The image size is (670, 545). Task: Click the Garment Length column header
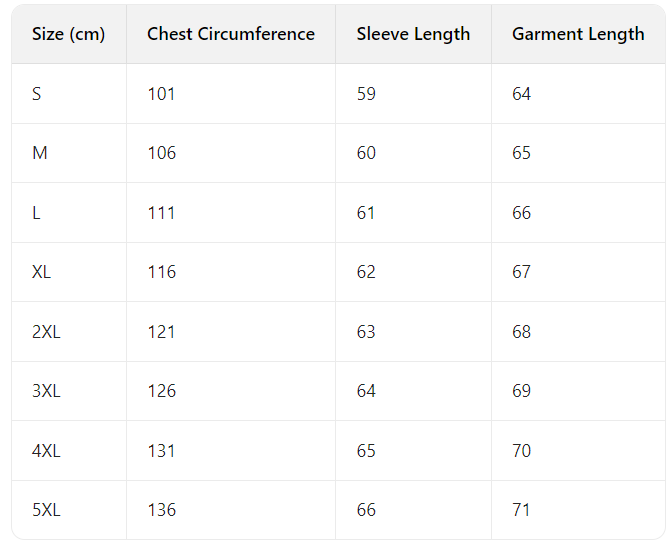[578, 34]
